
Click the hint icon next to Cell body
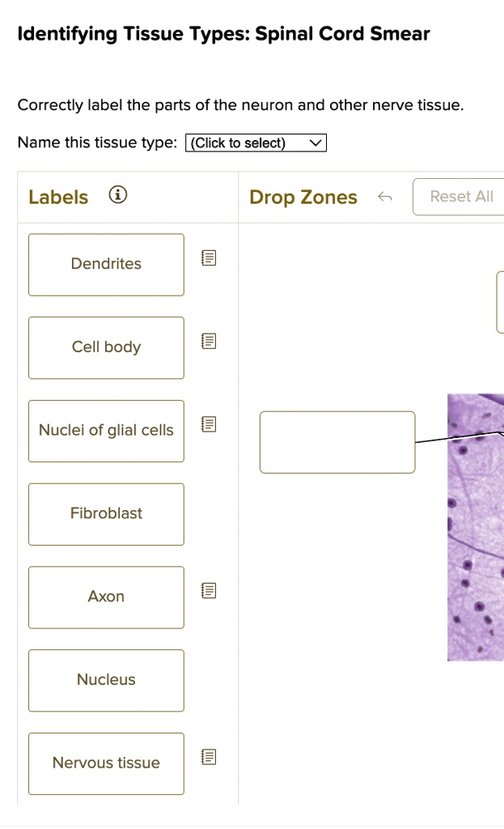click(208, 341)
